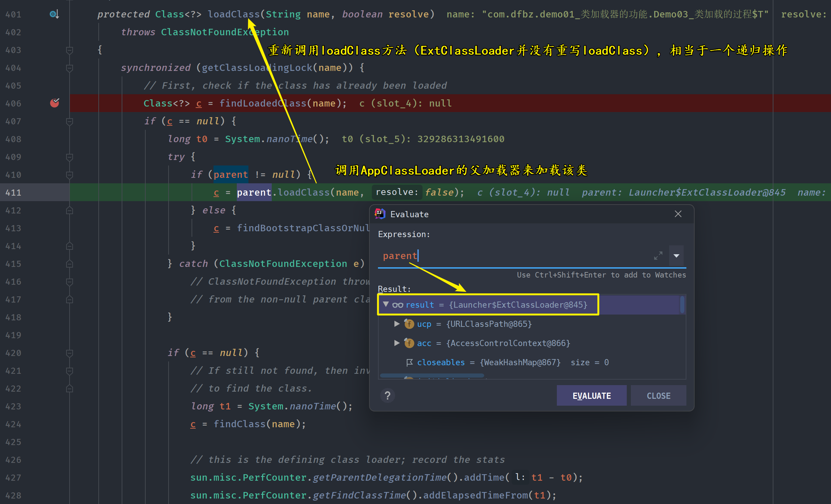Click the expand expression field icon

click(658, 256)
